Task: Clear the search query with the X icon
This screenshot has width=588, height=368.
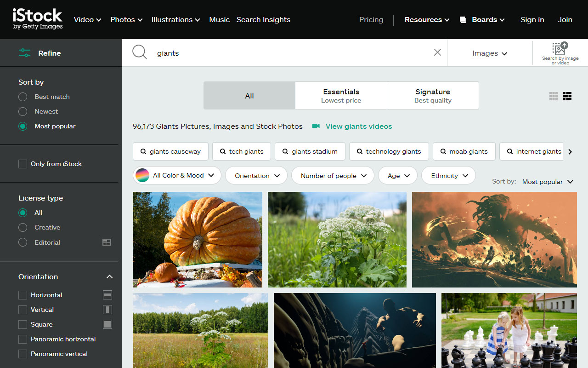Action: [437, 52]
